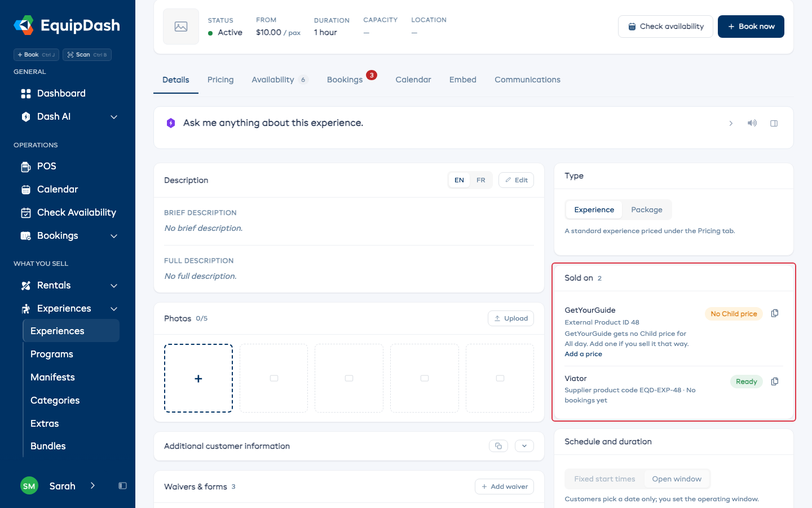Viewport: 812px width, 508px height.
Task: Click the Upload photos button
Action: 511,318
